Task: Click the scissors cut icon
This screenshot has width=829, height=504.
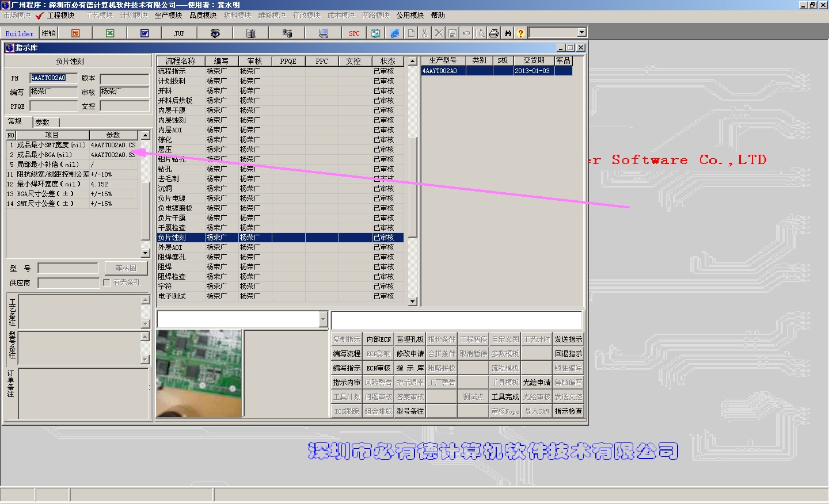Action: click(x=425, y=33)
